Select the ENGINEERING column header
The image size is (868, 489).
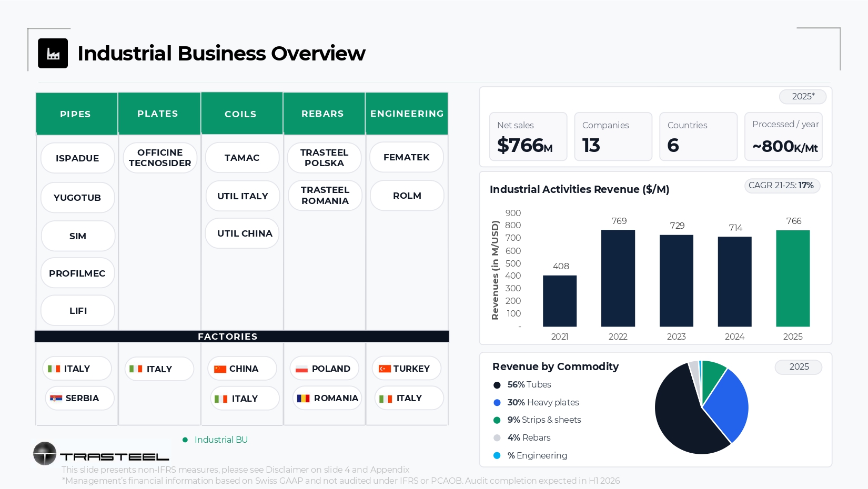tap(407, 114)
